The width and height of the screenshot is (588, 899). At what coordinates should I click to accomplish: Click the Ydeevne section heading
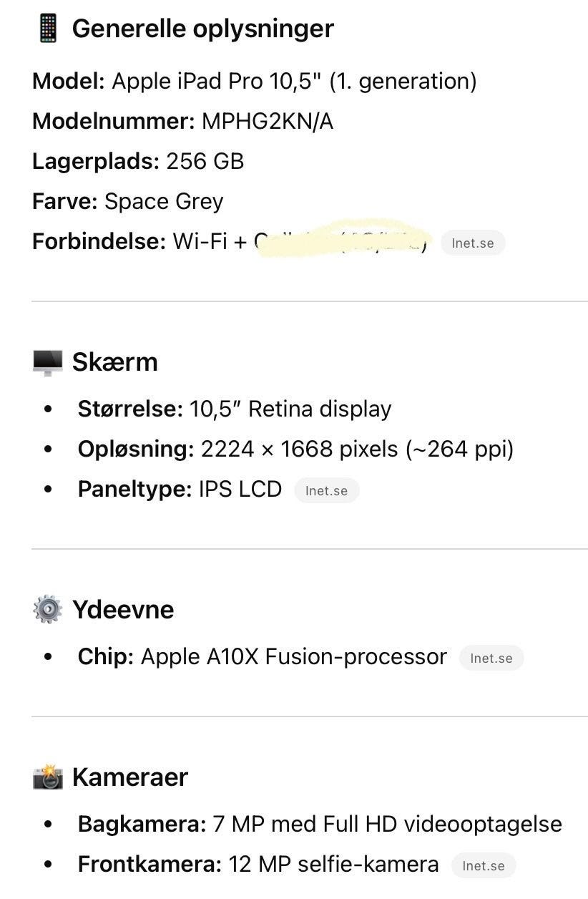point(123,610)
